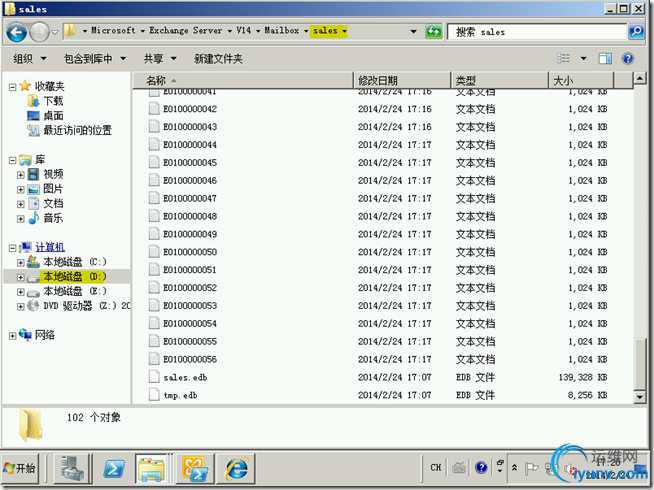Click the 图片 library icon
The image size is (654, 490).
[x=33, y=189]
